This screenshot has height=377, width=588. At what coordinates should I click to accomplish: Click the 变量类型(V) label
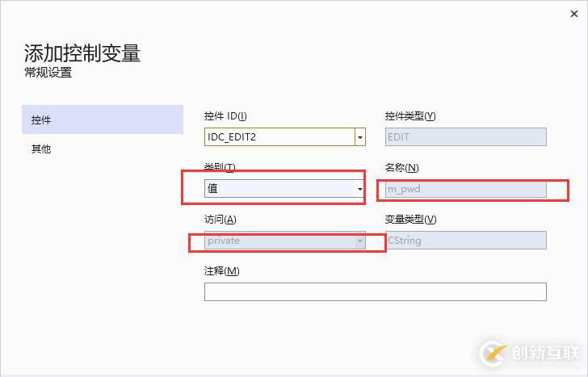tap(410, 220)
